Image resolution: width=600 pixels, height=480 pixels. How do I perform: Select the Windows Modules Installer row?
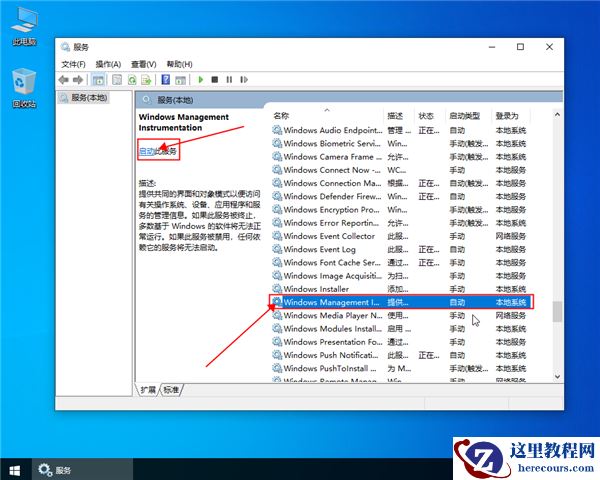tap(401, 328)
